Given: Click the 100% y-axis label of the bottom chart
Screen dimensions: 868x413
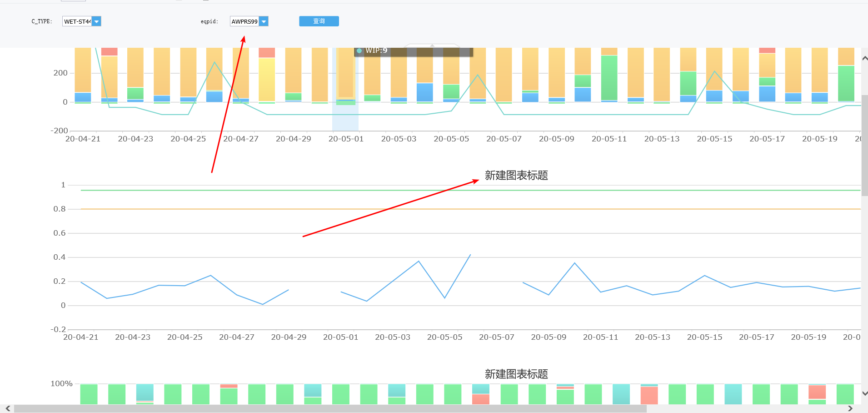Looking at the screenshot, I should 61,384.
